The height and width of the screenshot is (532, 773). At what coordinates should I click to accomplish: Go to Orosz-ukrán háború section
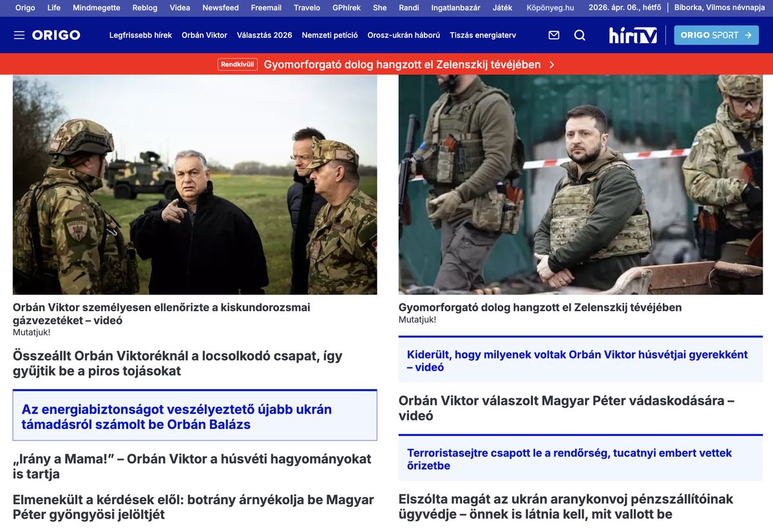[404, 35]
